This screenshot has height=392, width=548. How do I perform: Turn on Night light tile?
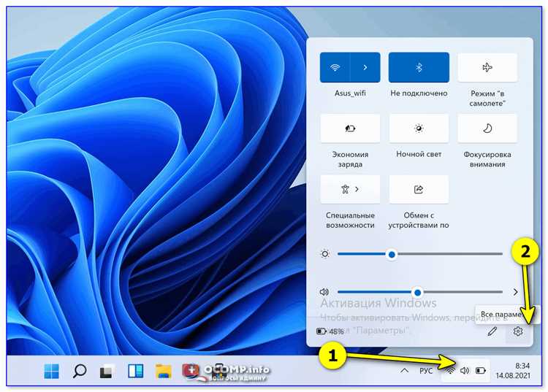click(x=419, y=128)
